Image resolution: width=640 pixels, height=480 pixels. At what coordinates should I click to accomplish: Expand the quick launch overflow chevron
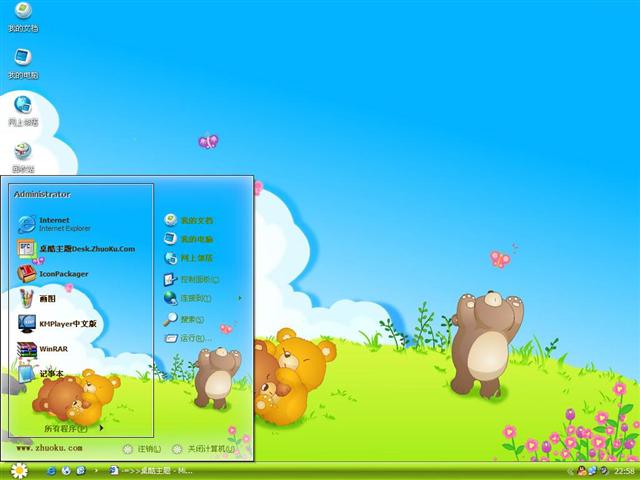tap(96, 471)
